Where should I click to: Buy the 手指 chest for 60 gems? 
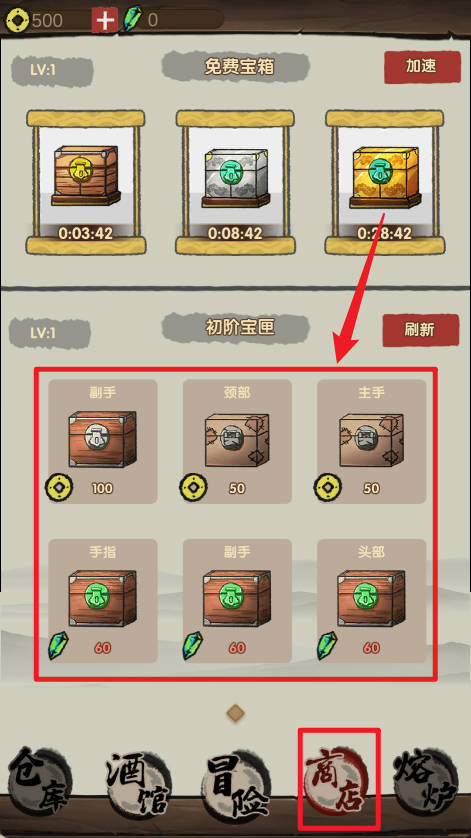103,601
